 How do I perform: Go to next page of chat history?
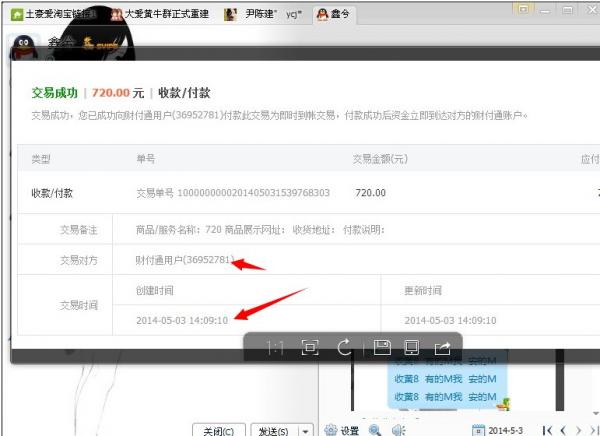[x=579, y=430]
